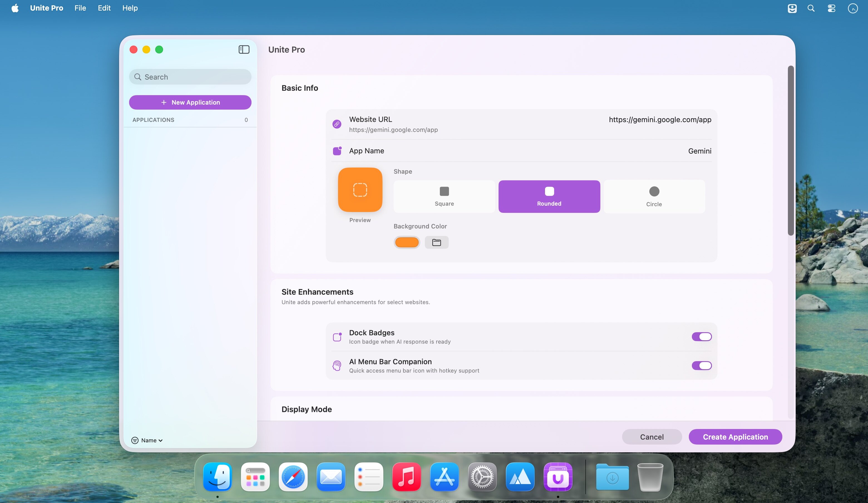Click the orange app icon preview
The height and width of the screenshot is (503, 868).
[x=360, y=190]
